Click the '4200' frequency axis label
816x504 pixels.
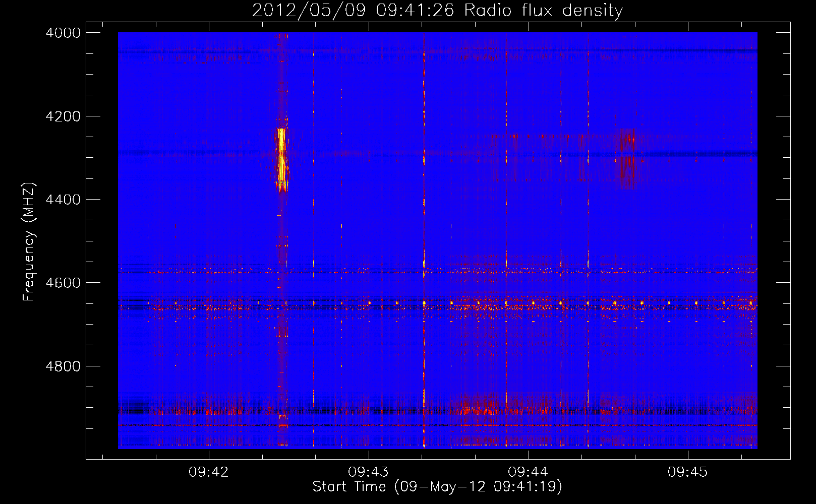63,116
